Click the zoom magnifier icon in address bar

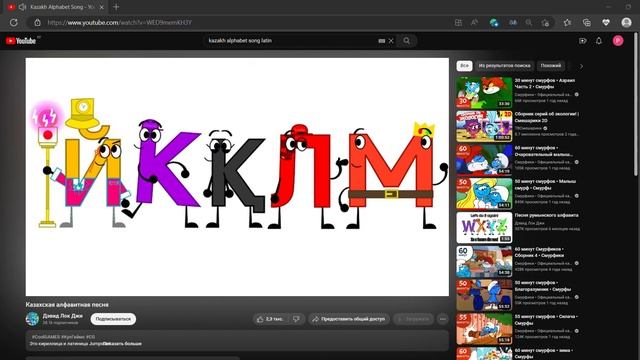click(529, 23)
